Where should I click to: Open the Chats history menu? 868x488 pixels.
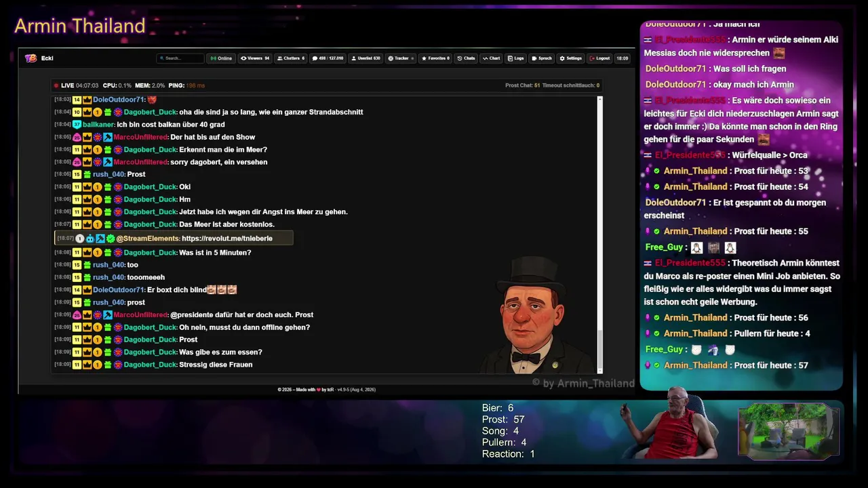pyautogui.click(x=466, y=58)
